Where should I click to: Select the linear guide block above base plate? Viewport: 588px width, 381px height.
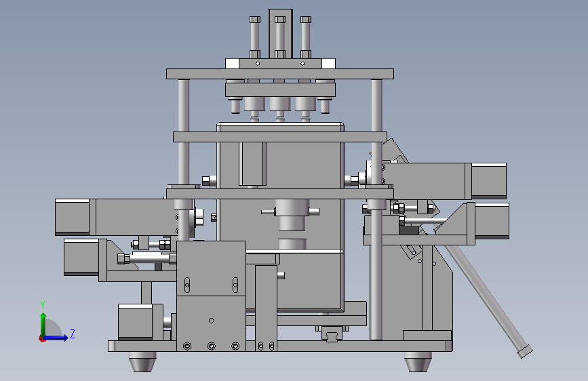[x=332, y=334]
